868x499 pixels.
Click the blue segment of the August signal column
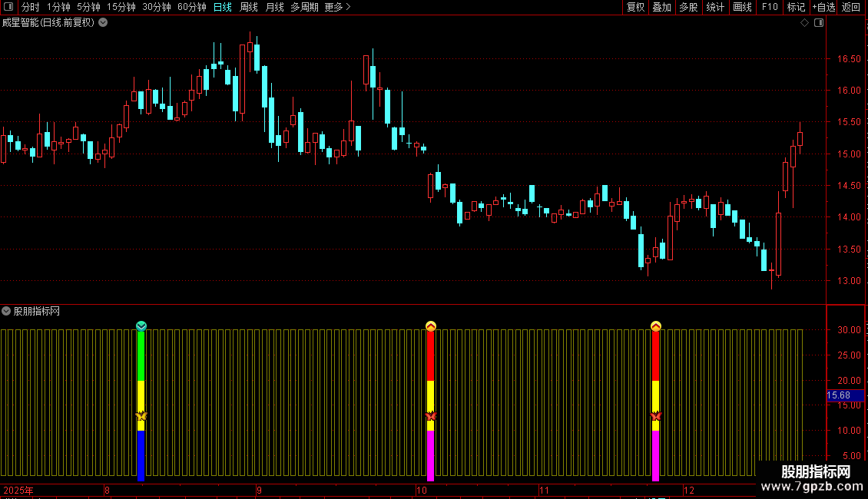141,455
